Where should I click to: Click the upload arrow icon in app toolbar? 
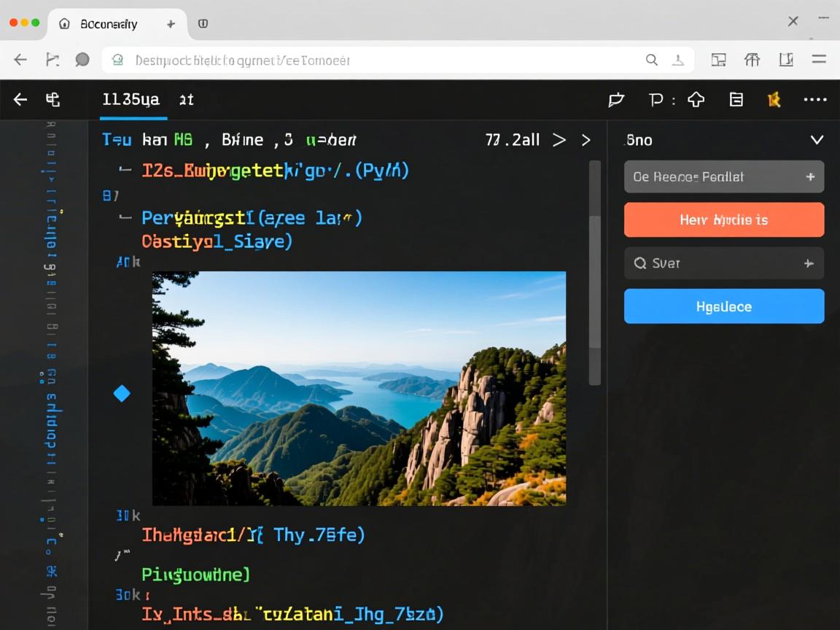point(696,100)
